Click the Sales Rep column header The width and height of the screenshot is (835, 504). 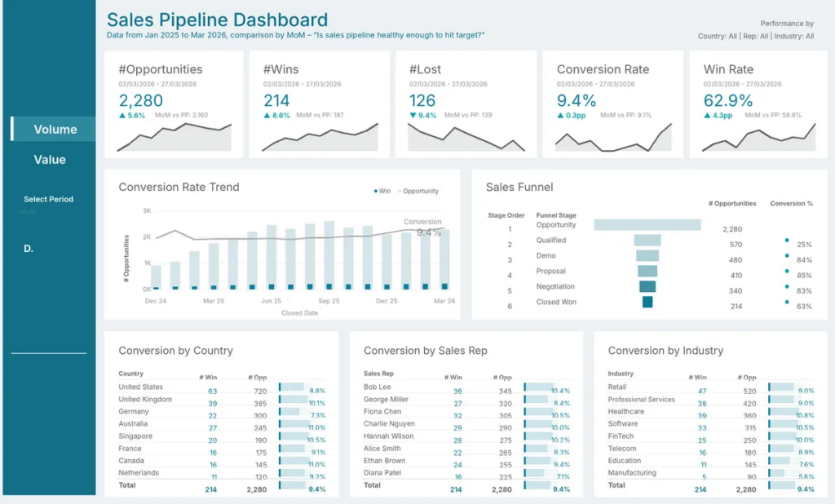tap(378, 374)
